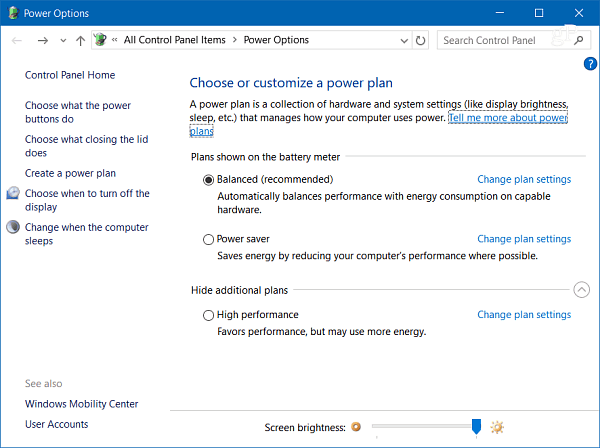This screenshot has width=600, height=448.
Task: Go up one level with the up arrow
Action: pos(80,41)
